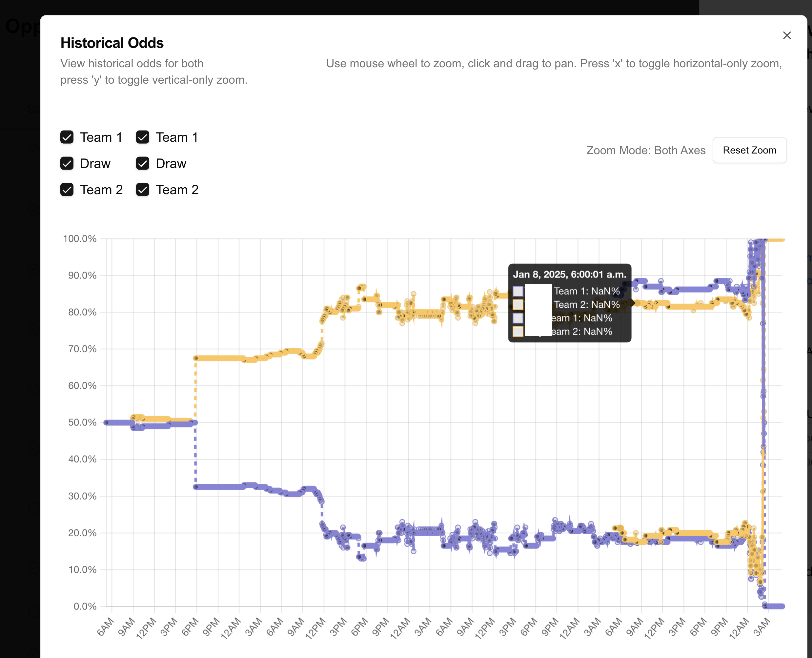The height and width of the screenshot is (658, 812).
Task: Click the black filter dropdown button
Action: point(131,110)
